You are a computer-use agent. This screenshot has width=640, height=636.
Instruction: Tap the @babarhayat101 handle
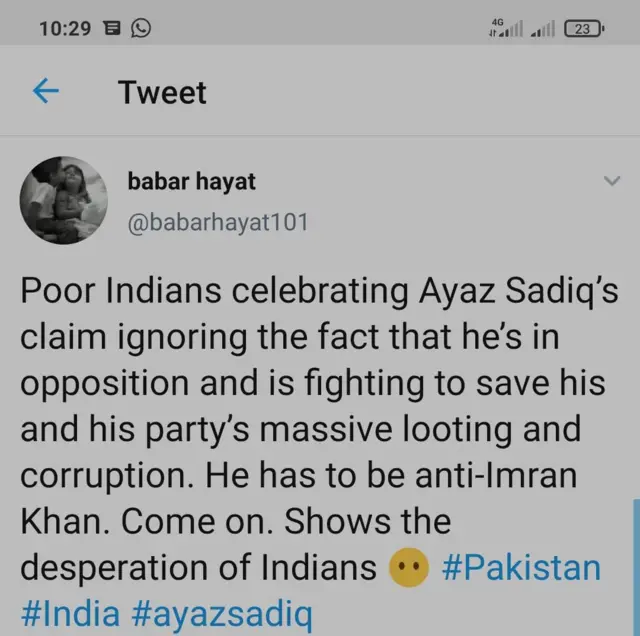pyautogui.click(x=217, y=222)
